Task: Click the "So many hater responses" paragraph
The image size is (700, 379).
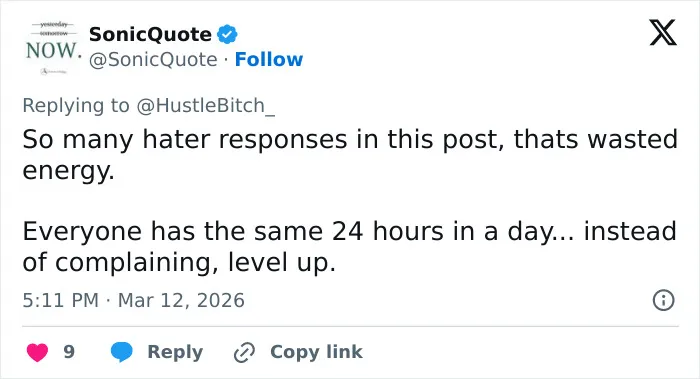Action: click(x=350, y=154)
